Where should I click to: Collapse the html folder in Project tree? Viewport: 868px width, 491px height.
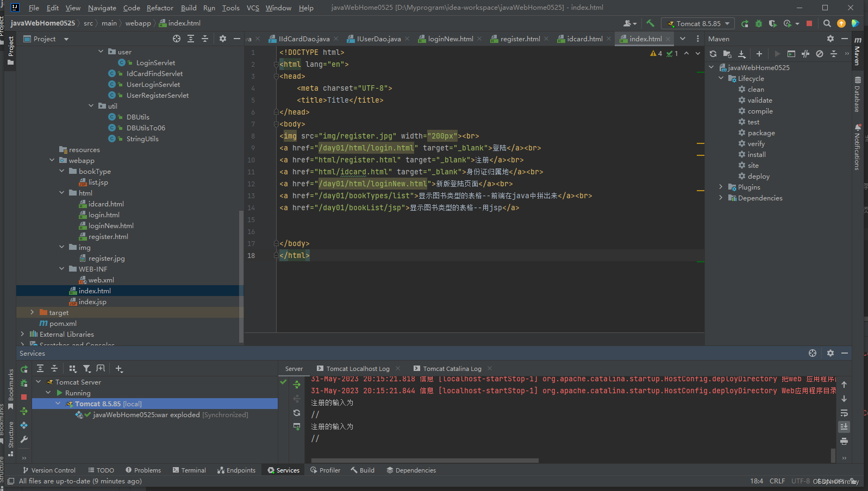[x=62, y=193]
